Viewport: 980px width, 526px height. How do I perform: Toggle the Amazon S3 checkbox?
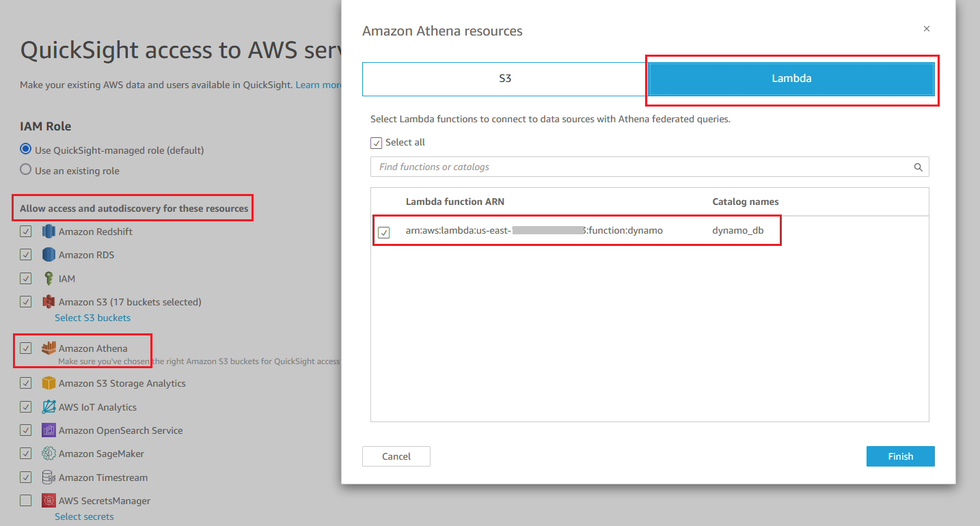[26, 302]
